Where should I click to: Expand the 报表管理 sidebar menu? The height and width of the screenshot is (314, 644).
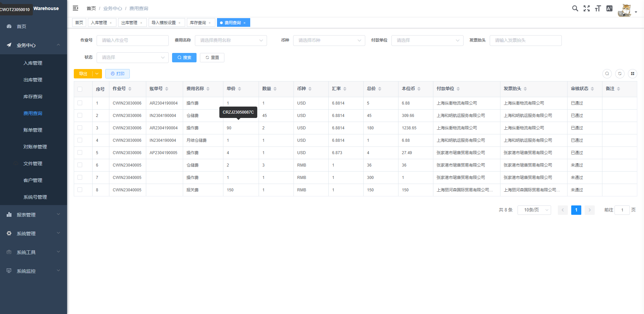coord(34,215)
